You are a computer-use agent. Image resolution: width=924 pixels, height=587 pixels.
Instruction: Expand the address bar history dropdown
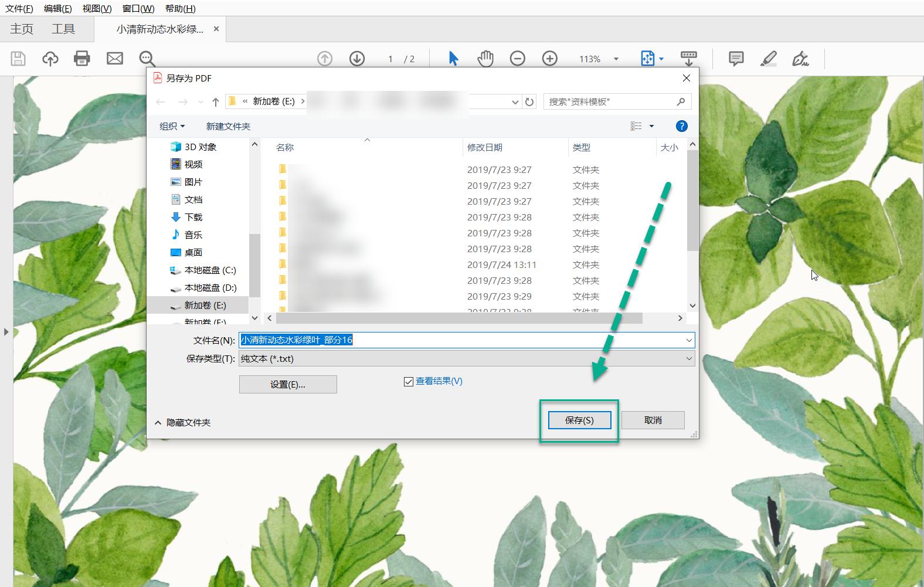pyautogui.click(x=515, y=102)
